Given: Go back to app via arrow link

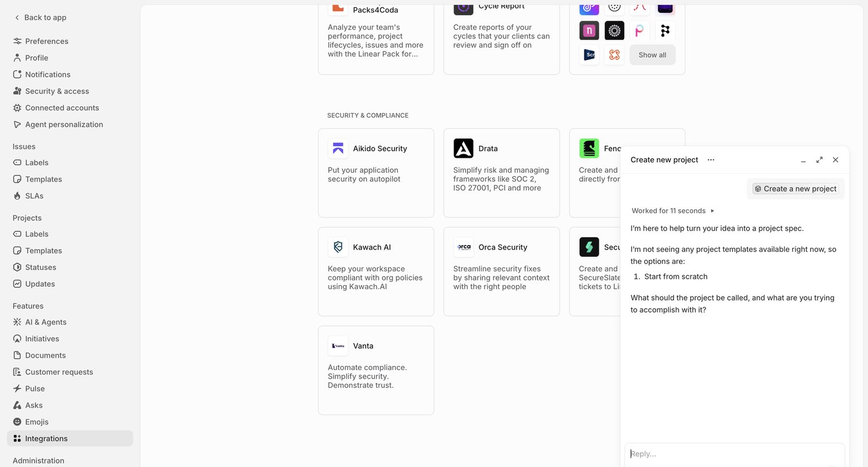Looking at the screenshot, I should pyautogui.click(x=40, y=17).
